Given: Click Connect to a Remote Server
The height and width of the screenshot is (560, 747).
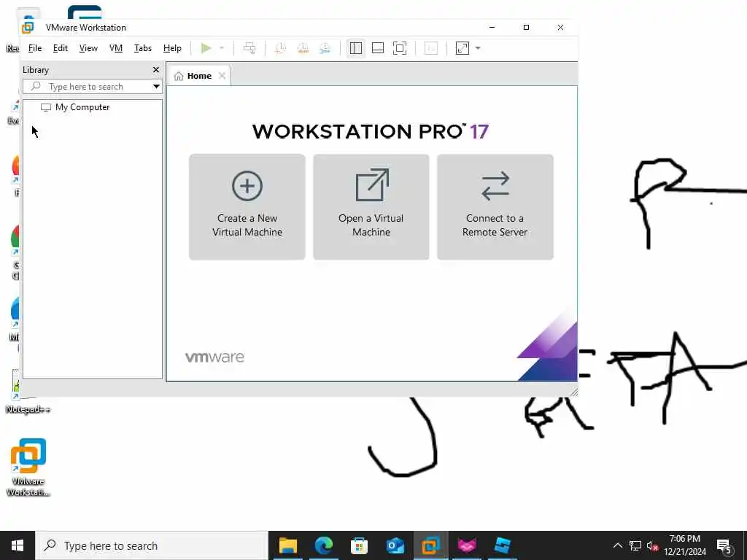Looking at the screenshot, I should click(x=495, y=207).
